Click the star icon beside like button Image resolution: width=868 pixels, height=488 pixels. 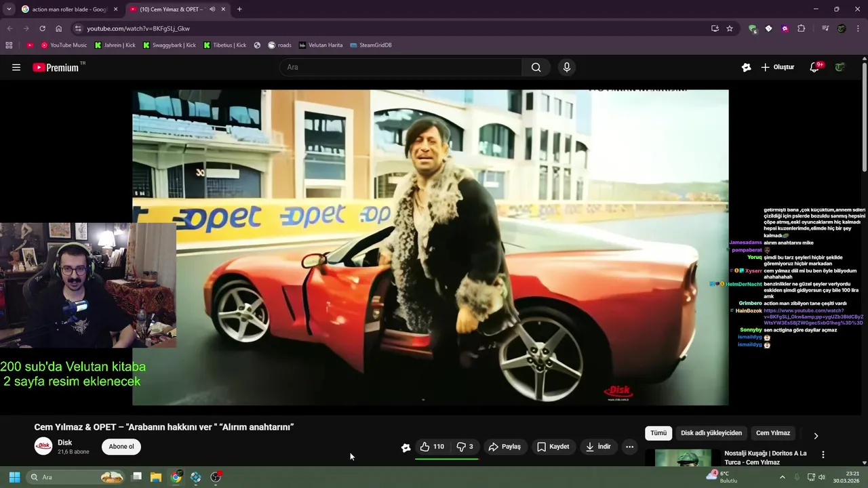[406, 447]
